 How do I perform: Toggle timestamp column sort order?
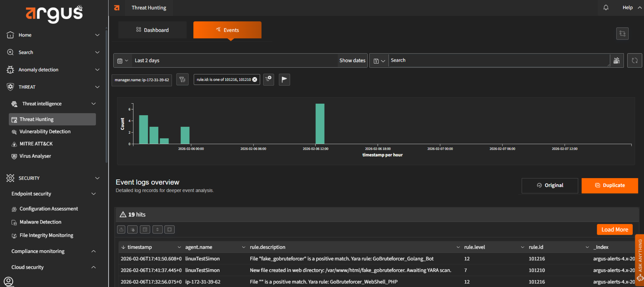[123, 247]
